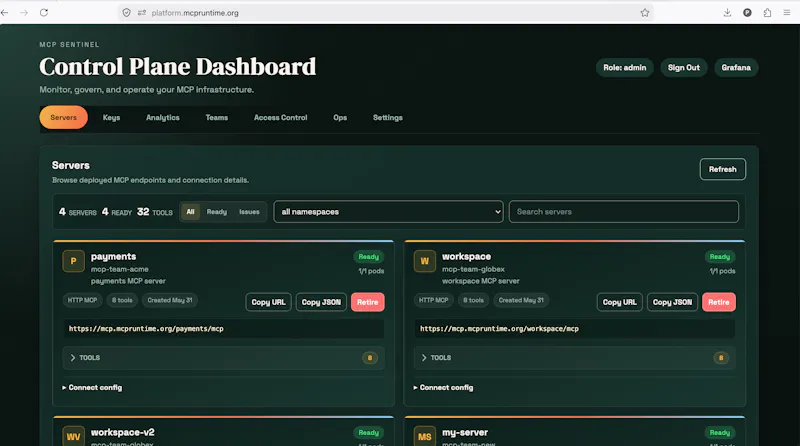Screen dimensions: 800x446
Task: Click the workspace-v2 server title
Action: pos(123,432)
